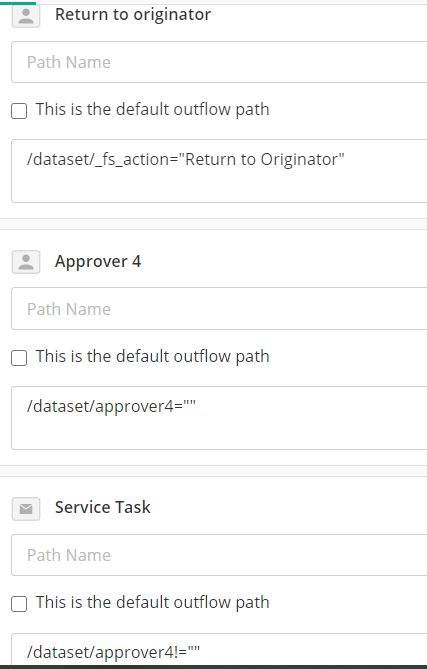Click the /dataset/approver4="" condition box
427x669 pixels.
(x=219, y=418)
